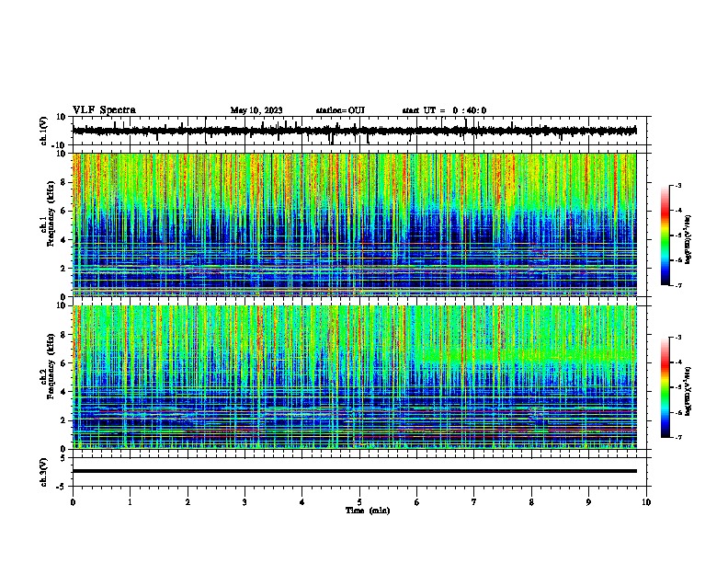Click time axis tick label "4"
Screen dimensions: 728x563
click(x=302, y=502)
